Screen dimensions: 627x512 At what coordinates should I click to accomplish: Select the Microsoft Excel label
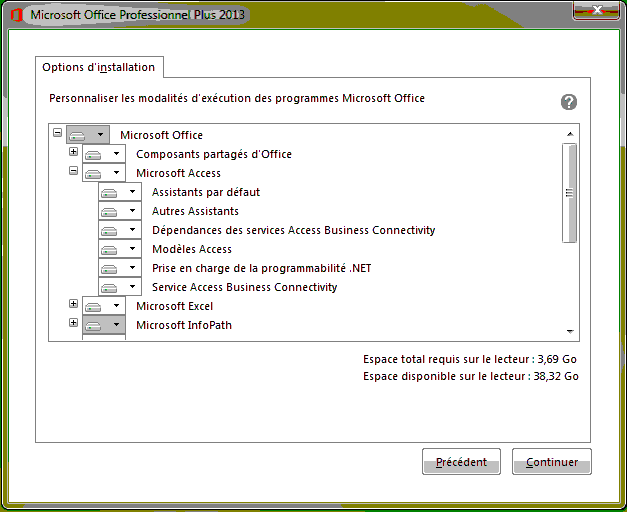(x=174, y=306)
